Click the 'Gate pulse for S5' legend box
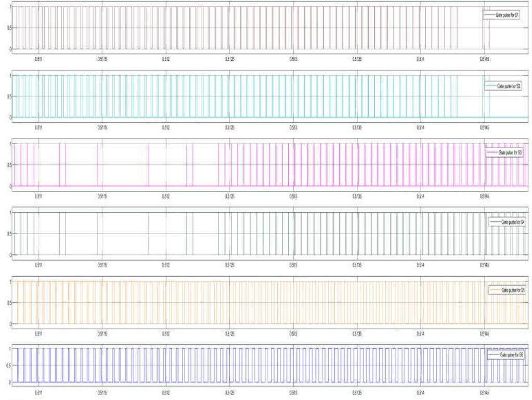This screenshot has width=532, height=400. (508, 290)
